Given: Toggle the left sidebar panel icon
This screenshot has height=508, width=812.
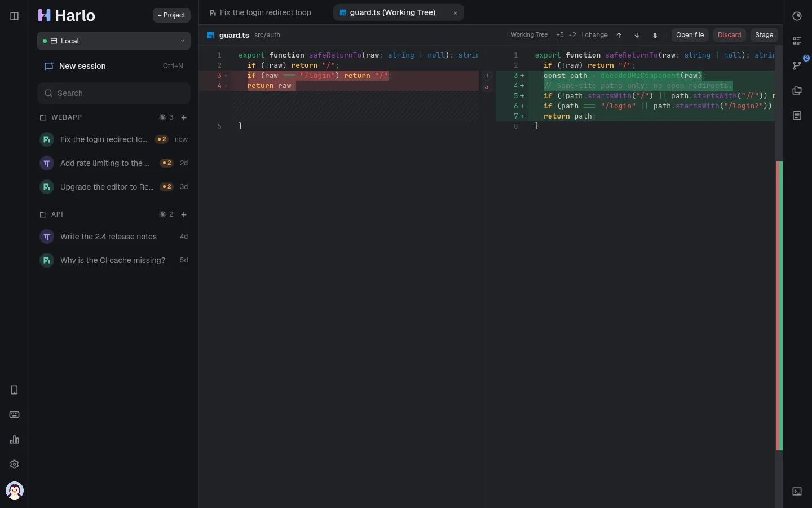Looking at the screenshot, I should tap(15, 16).
